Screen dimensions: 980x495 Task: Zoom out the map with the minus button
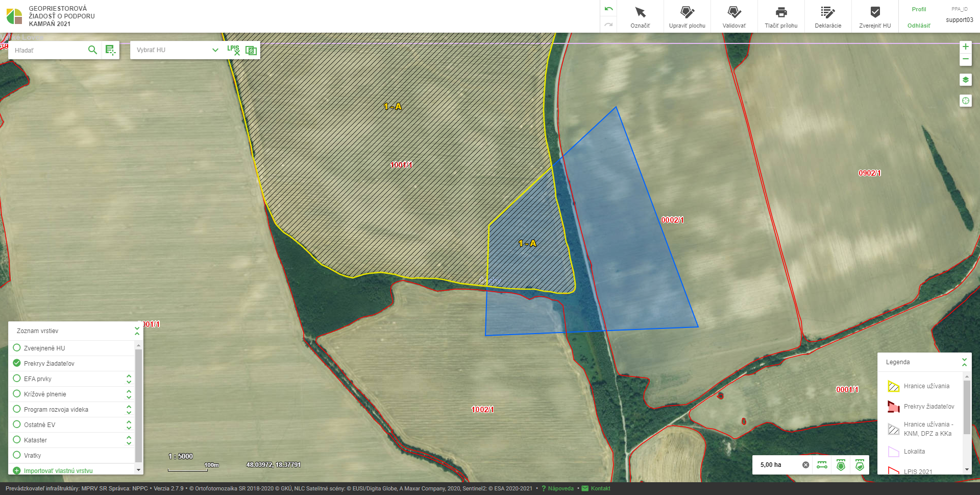tap(965, 59)
